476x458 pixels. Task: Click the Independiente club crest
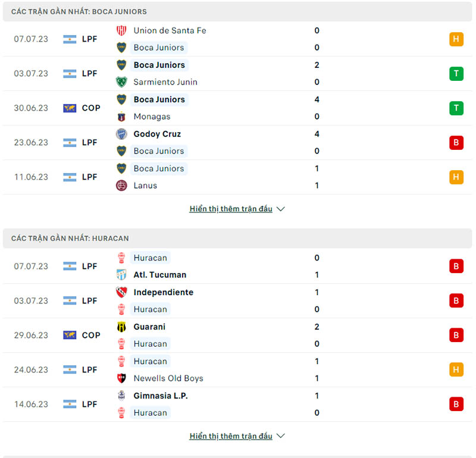click(x=121, y=292)
